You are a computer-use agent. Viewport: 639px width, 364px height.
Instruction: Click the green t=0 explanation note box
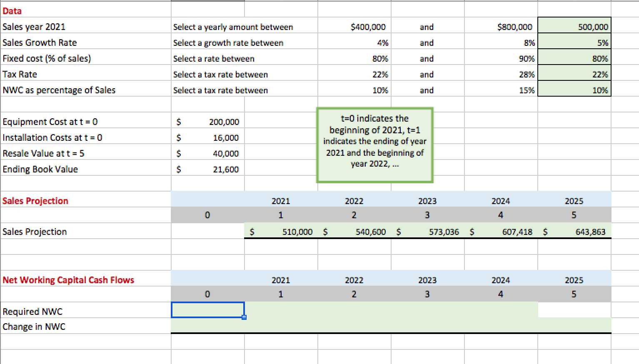point(374,145)
